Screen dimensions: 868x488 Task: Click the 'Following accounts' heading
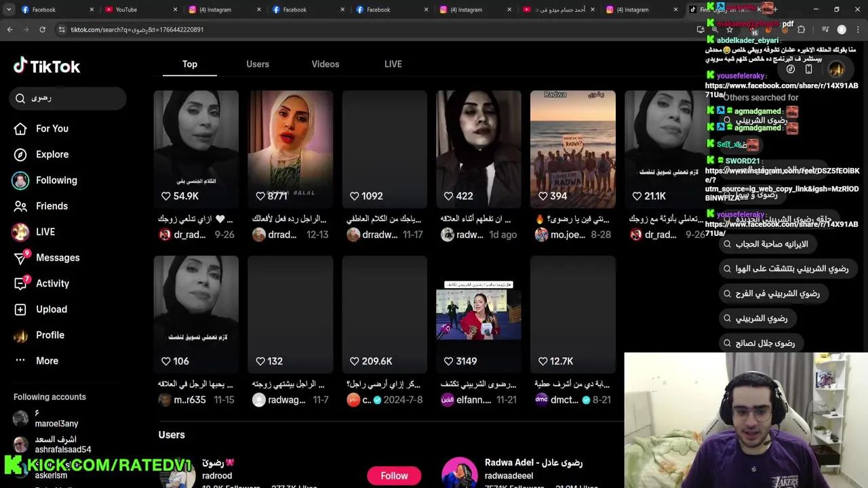coord(50,396)
